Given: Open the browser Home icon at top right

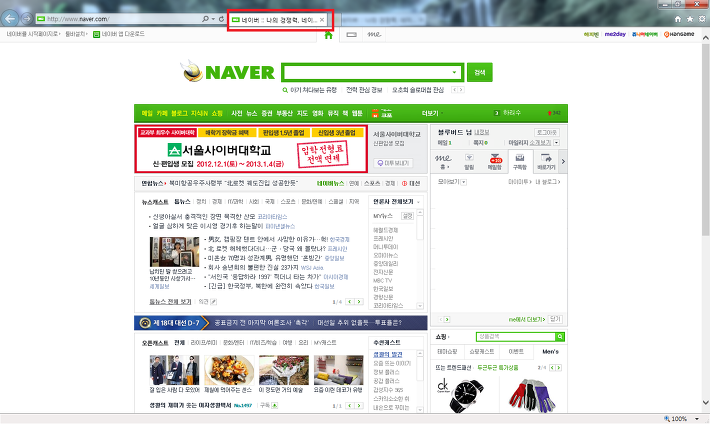Looking at the screenshot, I should 678,19.
